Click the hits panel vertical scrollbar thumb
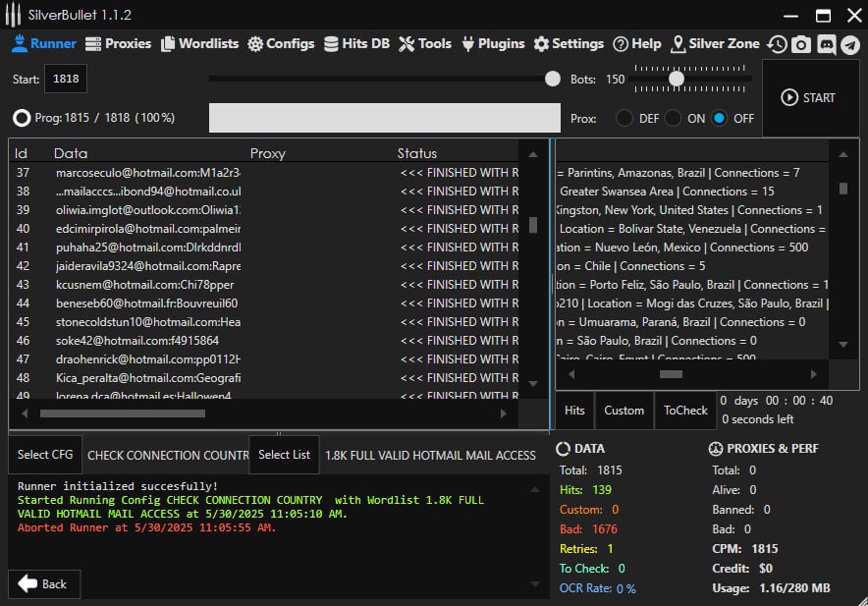 point(843,189)
